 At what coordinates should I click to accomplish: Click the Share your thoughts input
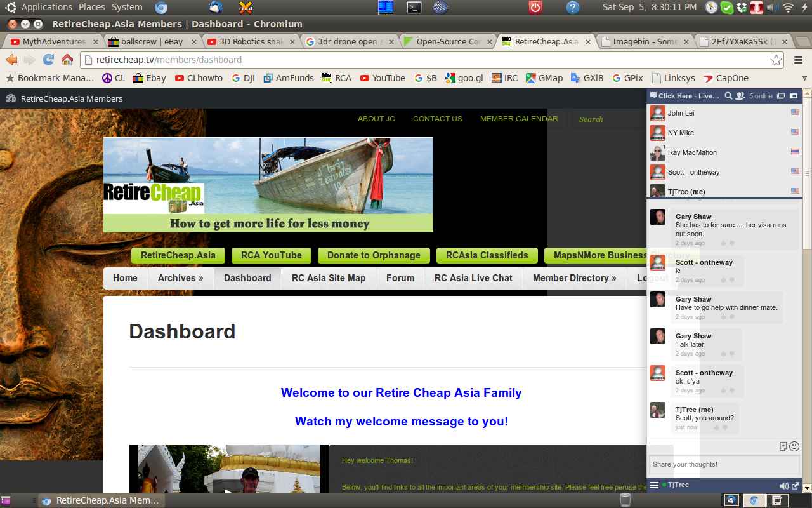724,464
